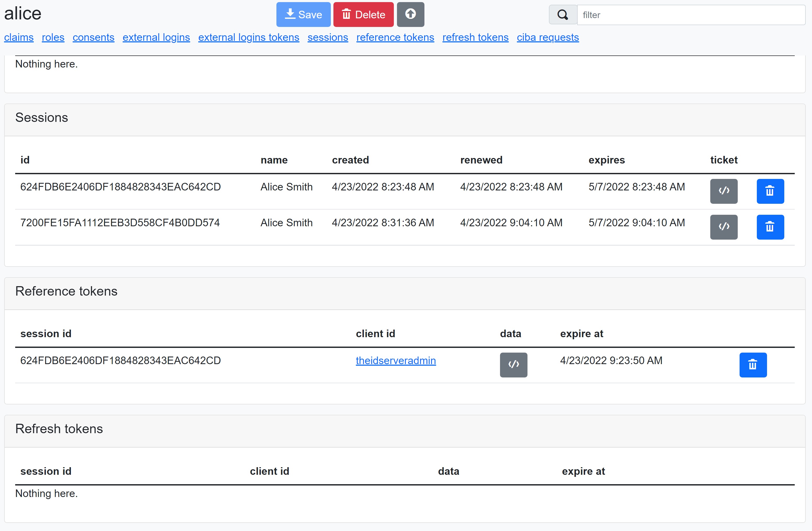Click the renewed column header
The image size is (812, 531).
coord(481,160)
